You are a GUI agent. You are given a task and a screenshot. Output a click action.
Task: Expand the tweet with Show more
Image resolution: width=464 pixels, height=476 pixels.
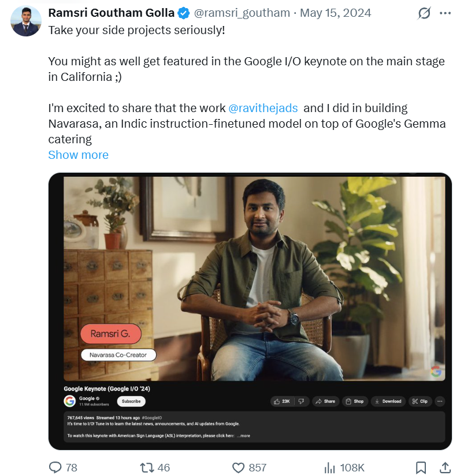tap(78, 155)
